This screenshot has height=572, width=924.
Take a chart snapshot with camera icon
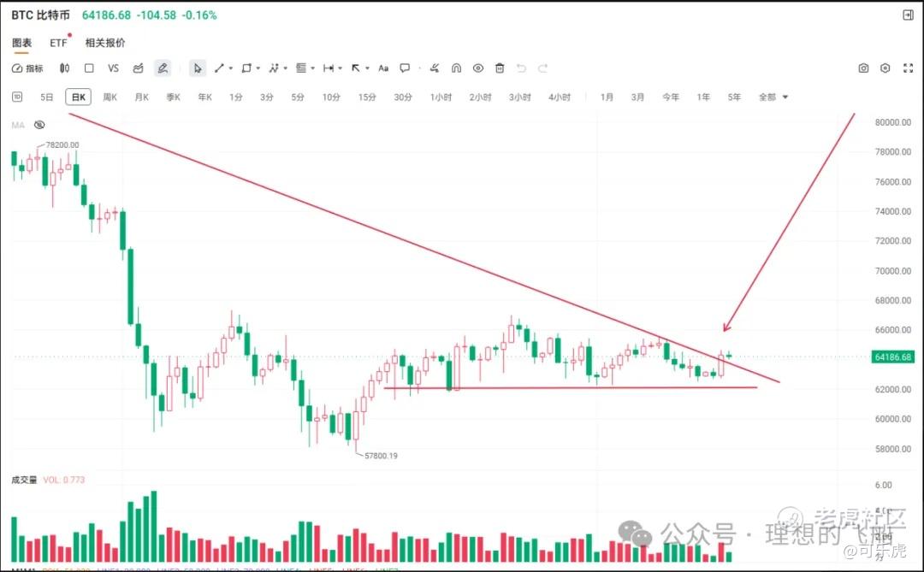click(863, 68)
